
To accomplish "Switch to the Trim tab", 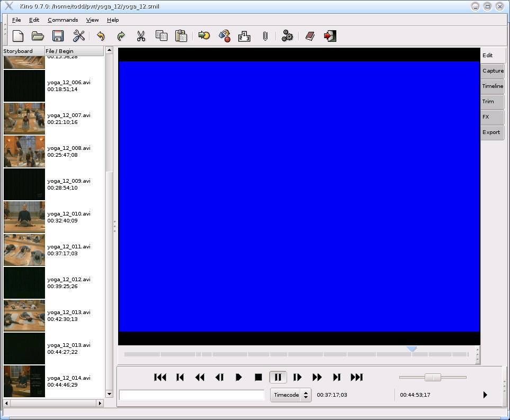I will [x=493, y=101].
